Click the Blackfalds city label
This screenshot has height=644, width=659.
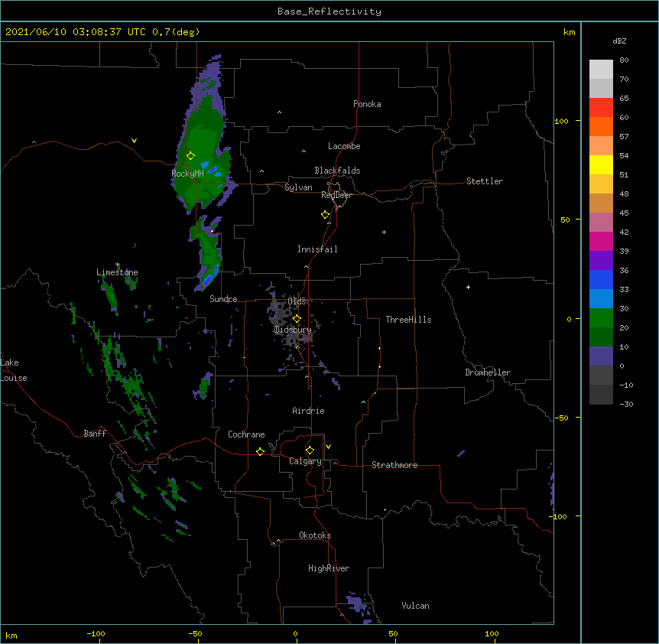pyautogui.click(x=337, y=171)
